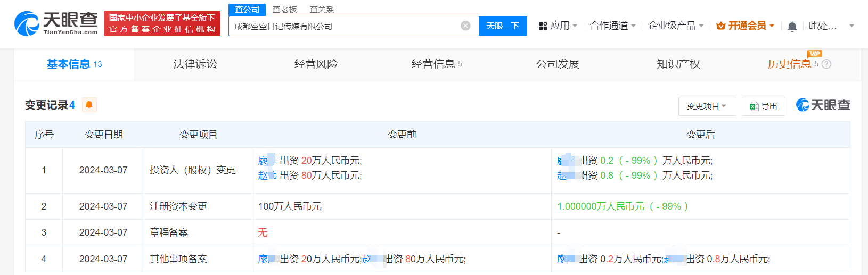
Task: Click the Excel export button
Action: 763,106
